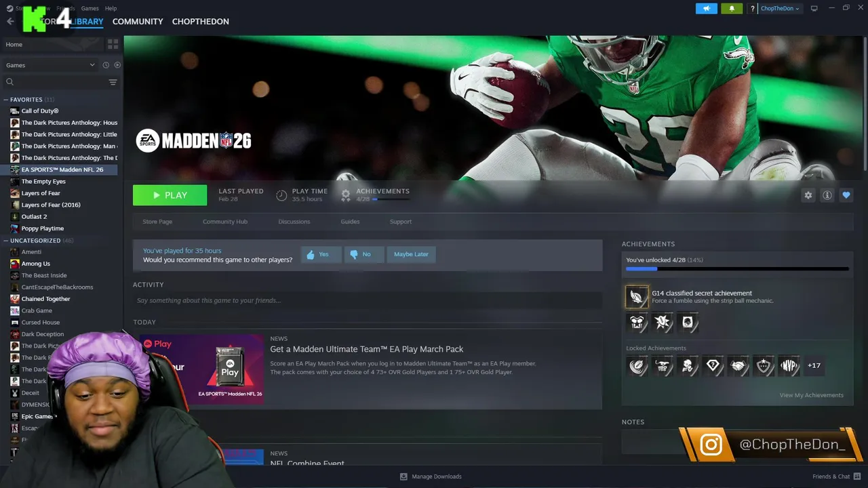868x488 pixels.
Task: Click the third small unlocked achievement icon
Action: pos(688,323)
